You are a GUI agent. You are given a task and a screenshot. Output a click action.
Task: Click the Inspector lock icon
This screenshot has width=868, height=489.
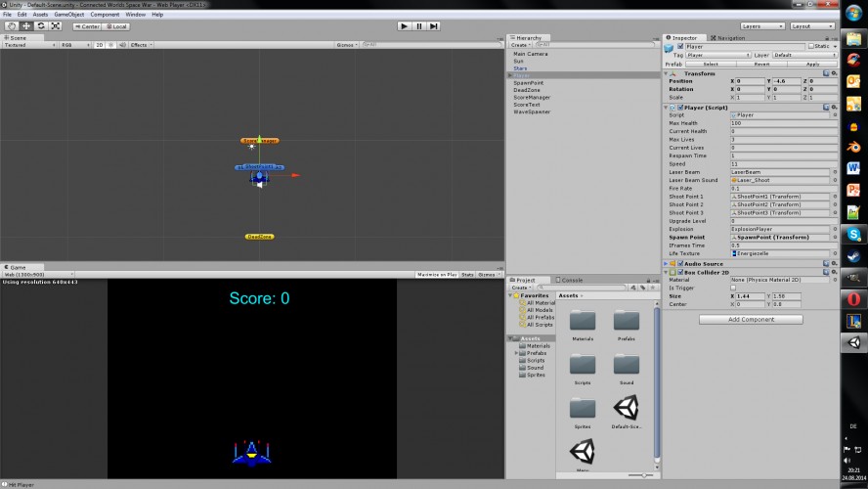click(829, 38)
